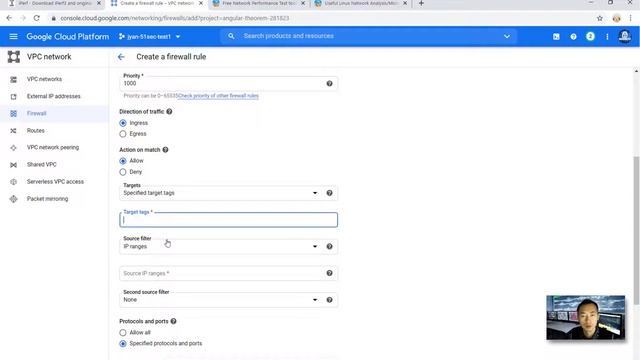Click the webcam video thumbnail overlay
Image resolution: width=640 pixels, height=360 pixels.
(586, 318)
